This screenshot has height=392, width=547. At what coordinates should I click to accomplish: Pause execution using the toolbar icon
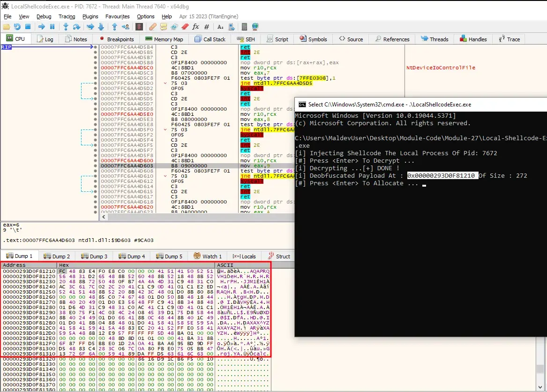[52, 27]
